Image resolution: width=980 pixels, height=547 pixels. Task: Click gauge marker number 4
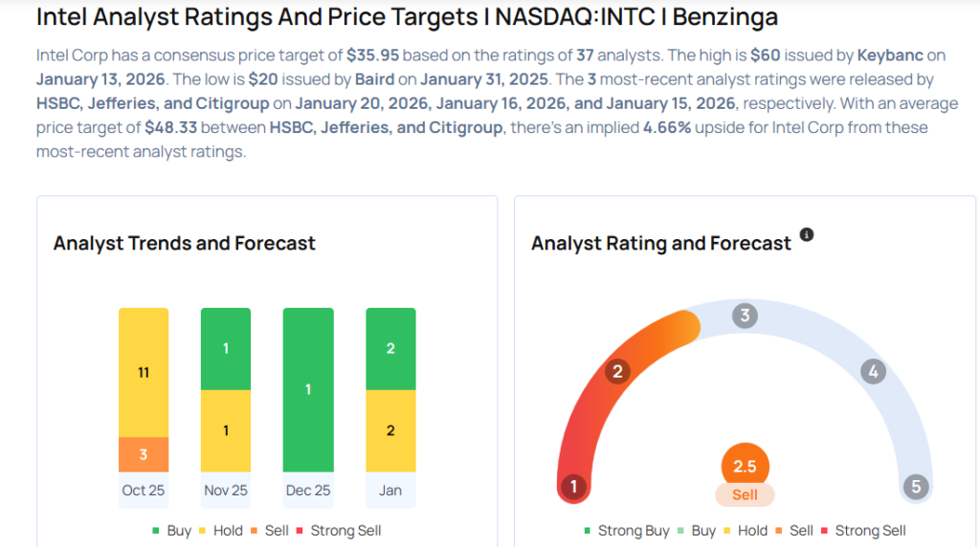pyautogui.click(x=872, y=371)
